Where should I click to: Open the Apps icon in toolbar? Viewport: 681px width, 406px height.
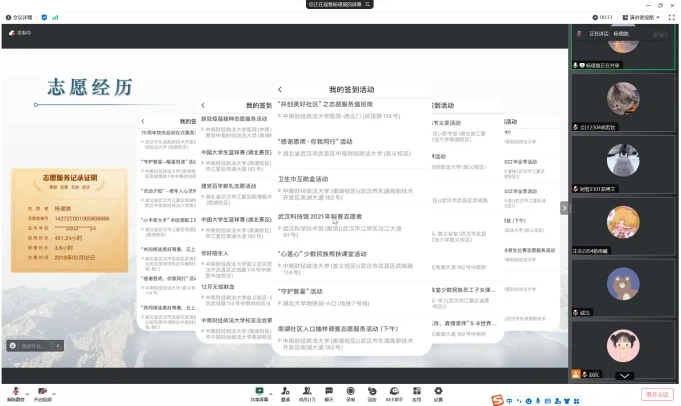(416, 390)
